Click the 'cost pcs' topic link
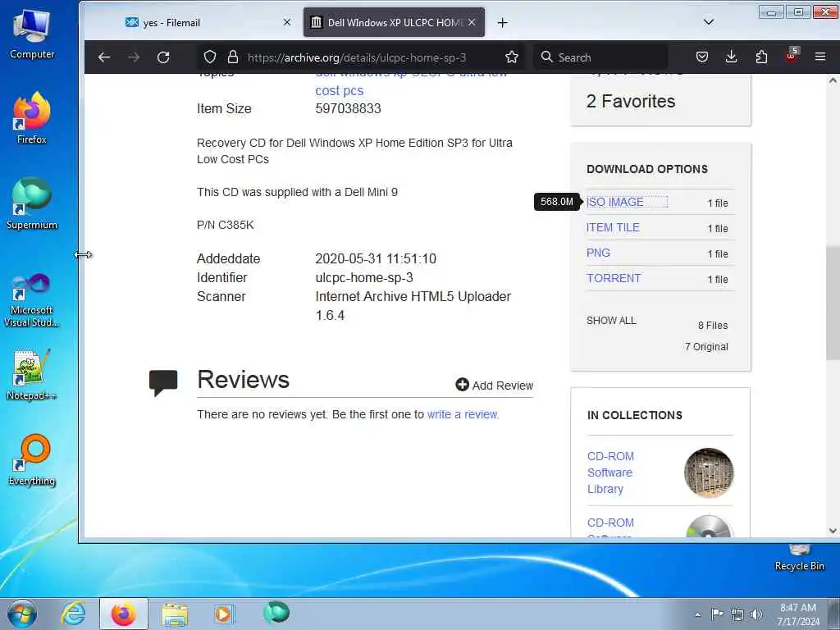 (339, 90)
